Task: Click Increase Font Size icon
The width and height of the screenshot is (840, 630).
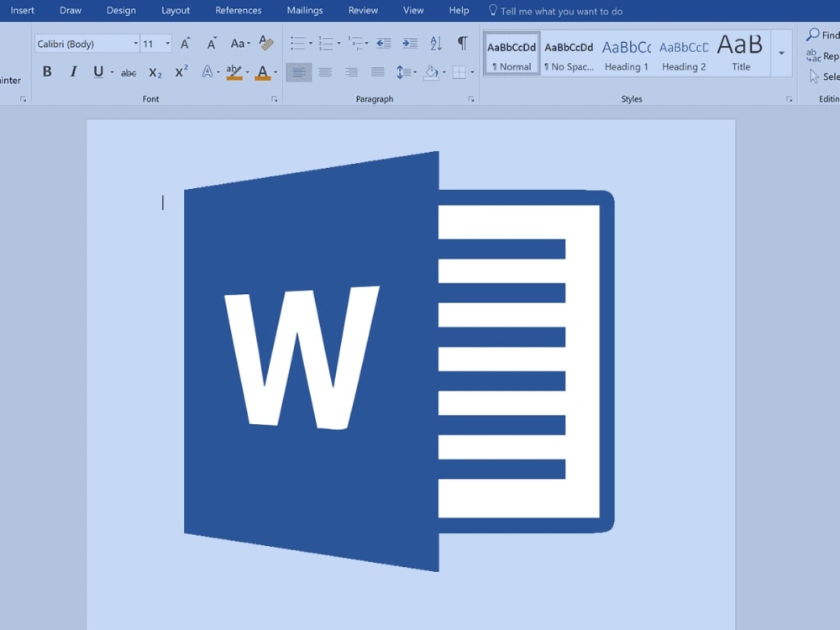Action: click(x=185, y=44)
